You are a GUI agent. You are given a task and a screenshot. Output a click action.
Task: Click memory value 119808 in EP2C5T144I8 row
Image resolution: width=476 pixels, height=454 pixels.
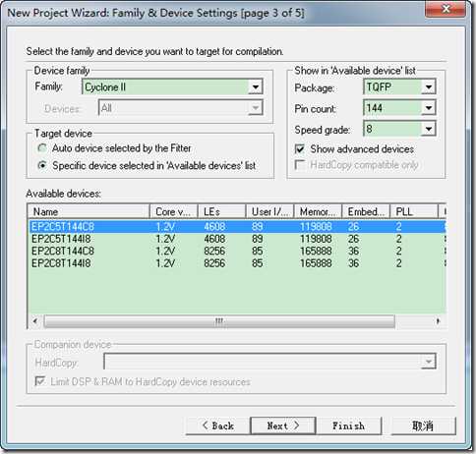316,239
